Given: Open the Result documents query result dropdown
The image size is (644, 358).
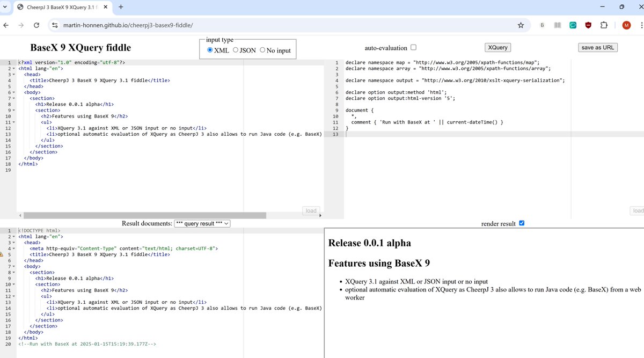Looking at the screenshot, I should tap(202, 224).
